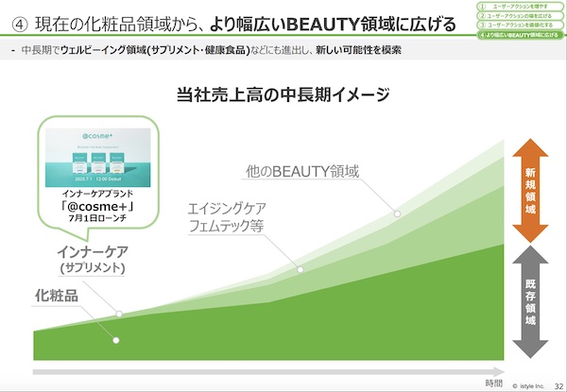
Task: Click the 他のBEAUTY領域 label
Action: [302, 171]
